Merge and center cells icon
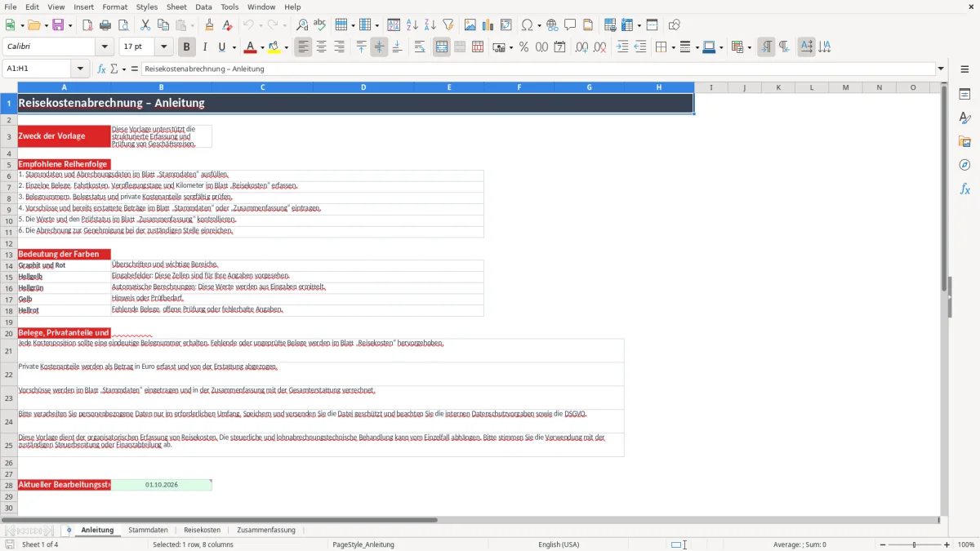Viewport: 980px width, 551px height. 442,47
